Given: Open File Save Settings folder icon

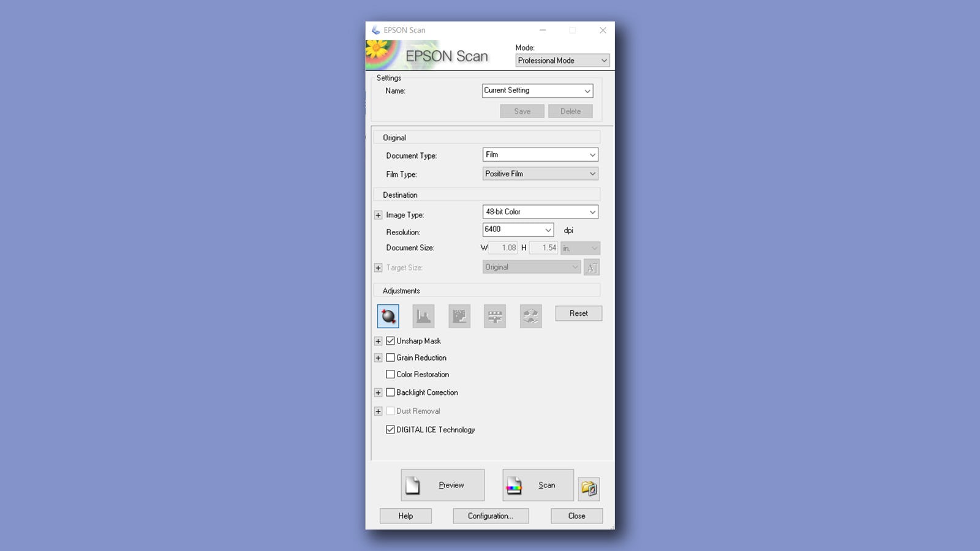Looking at the screenshot, I should click(x=589, y=488).
